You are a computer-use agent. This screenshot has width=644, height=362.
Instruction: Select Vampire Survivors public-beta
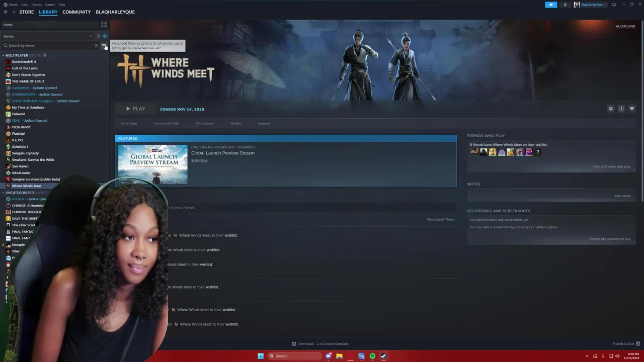[x=36, y=179]
